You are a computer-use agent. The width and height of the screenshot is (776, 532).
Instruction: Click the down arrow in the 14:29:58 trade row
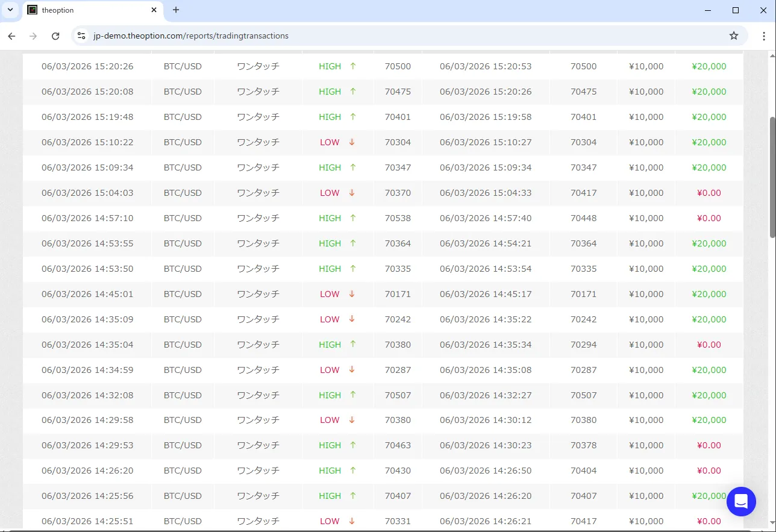click(352, 420)
